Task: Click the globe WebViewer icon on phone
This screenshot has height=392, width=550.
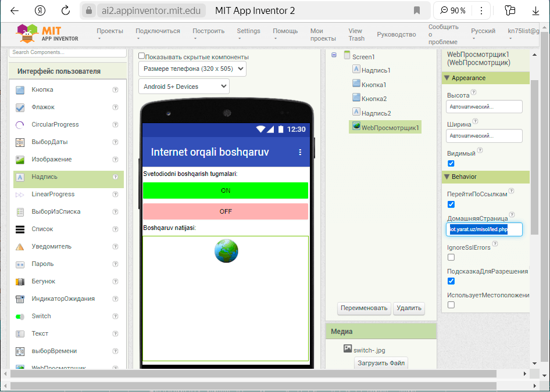Action: coord(226,251)
